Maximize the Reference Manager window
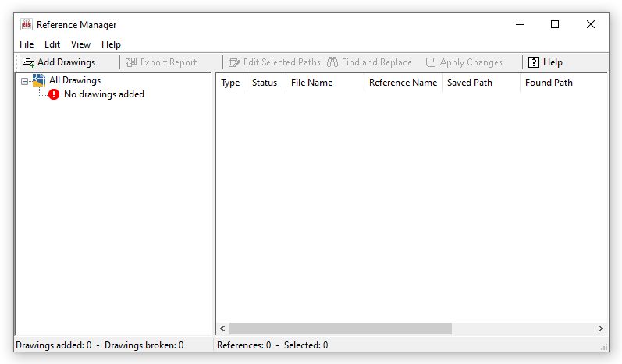Image resolution: width=622 pixels, height=364 pixels. pos(555,24)
